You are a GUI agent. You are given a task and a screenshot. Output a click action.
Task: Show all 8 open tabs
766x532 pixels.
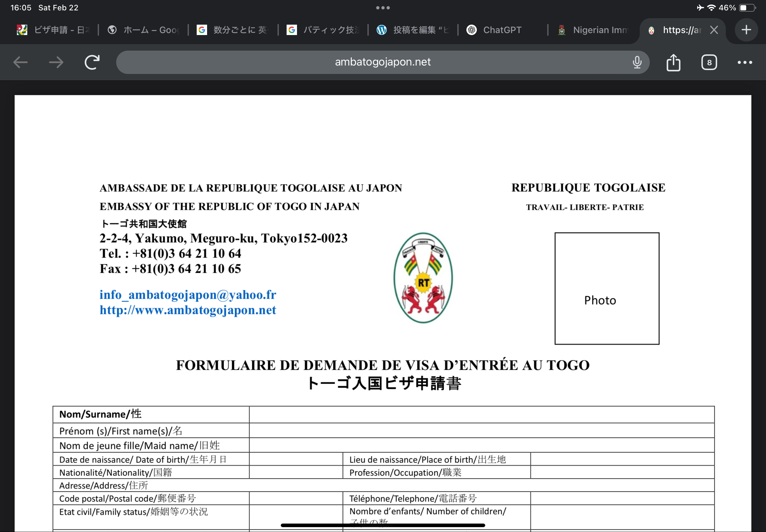tap(709, 62)
